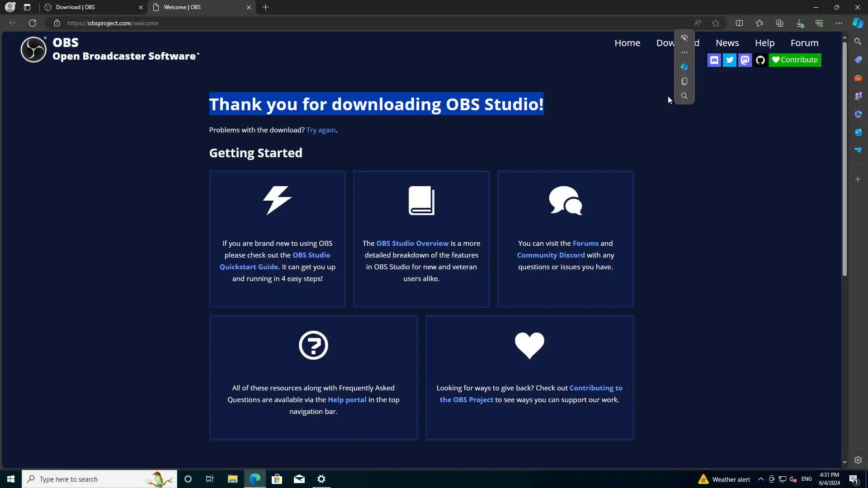Add this page to favorites
Image resolution: width=868 pixels, height=488 pixels.
pos(715,23)
